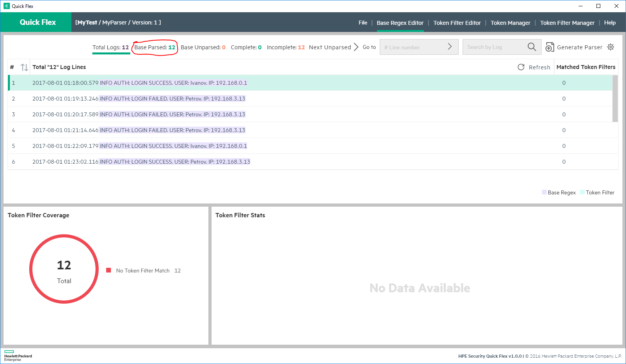This screenshot has width=626, height=364.
Task: Select log line 6 at 01:23:02.116
Action: tap(310, 162)
